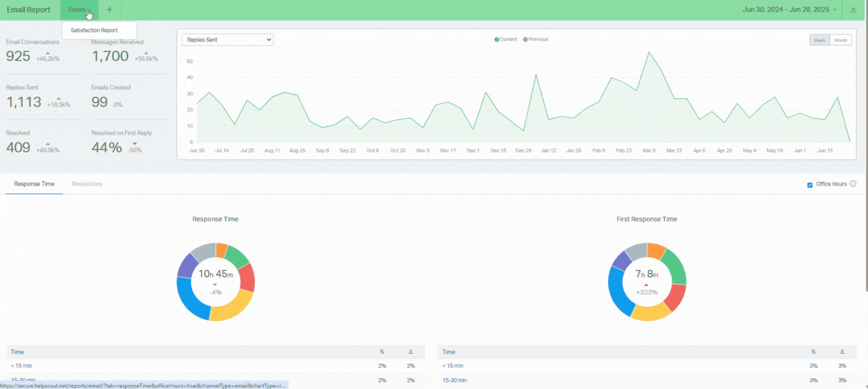Click the % column header in First Response Time table
868x389 pixels.
coord(813,352)
